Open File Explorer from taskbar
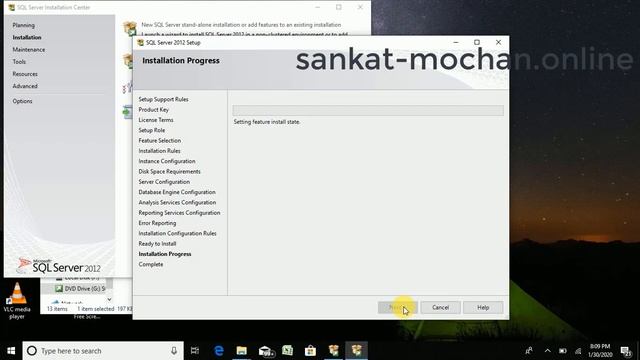The width and height of the screenshot is (640, 360). point(242,351)
